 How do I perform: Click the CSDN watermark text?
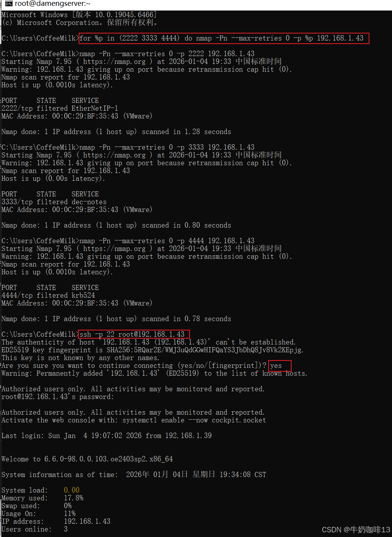(356, 530)
